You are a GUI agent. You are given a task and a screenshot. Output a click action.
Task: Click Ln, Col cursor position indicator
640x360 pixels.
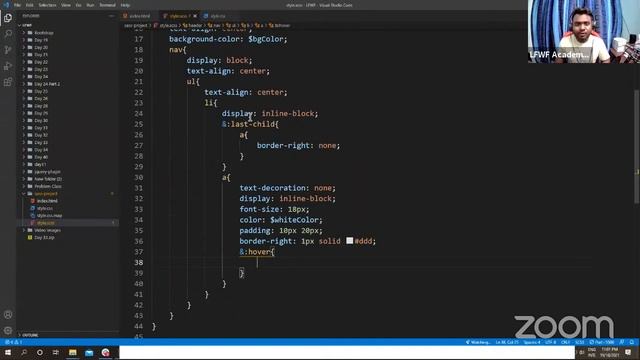[507, 342]
